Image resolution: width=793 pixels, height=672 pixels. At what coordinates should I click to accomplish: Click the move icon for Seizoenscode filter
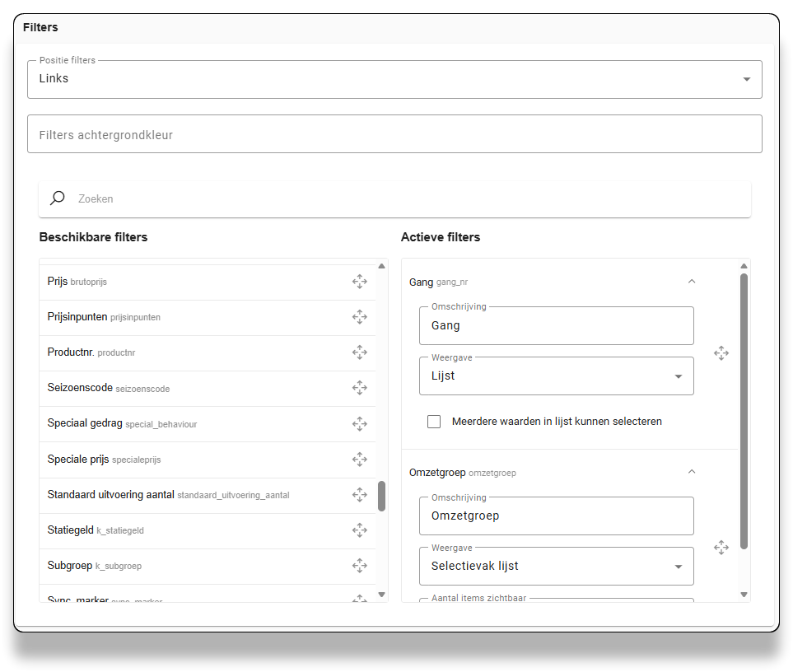360,388
